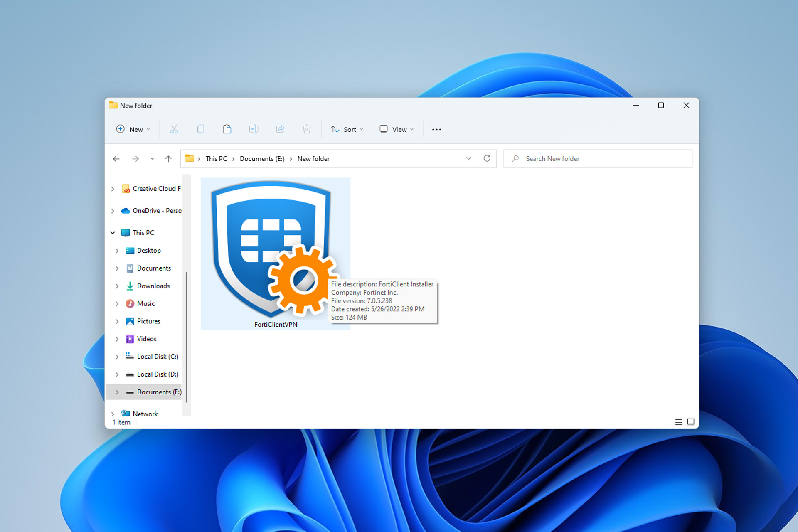Refresh the current folder view
798x532 pixels.
(487, 159)
